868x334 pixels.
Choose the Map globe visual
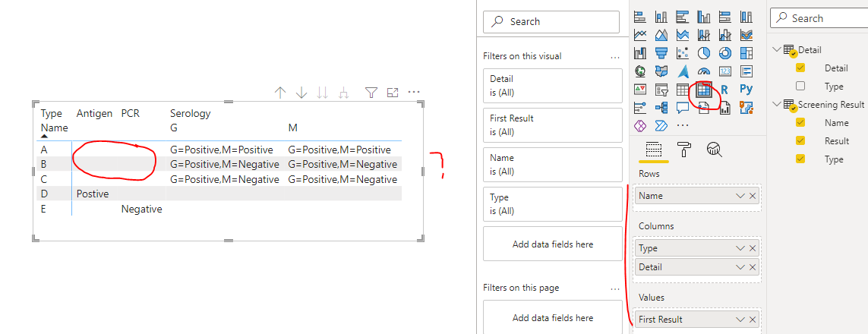(x=640, y=71)
